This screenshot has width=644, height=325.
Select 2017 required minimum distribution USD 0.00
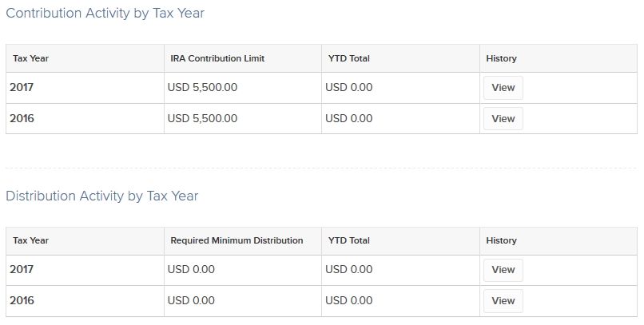pyautogui.click(x=191, y=270)
